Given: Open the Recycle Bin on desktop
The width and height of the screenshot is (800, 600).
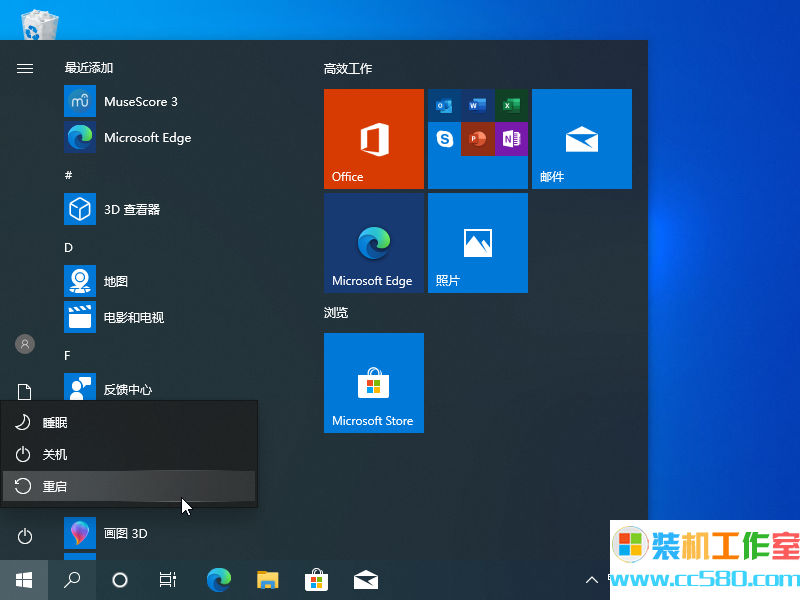Looking at the screenshot, I should (40, 24).
